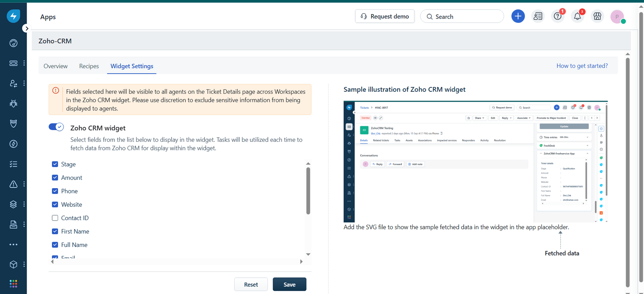Expand the sidebar with the arrow button
The height and width of the screenshot is (294, 644).
(x=27, y=28)
